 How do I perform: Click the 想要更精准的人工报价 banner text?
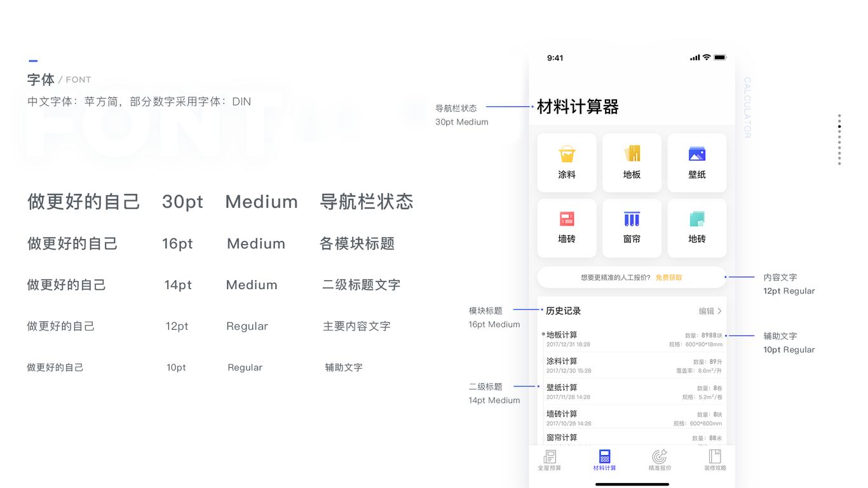click(x=616, y=278)
